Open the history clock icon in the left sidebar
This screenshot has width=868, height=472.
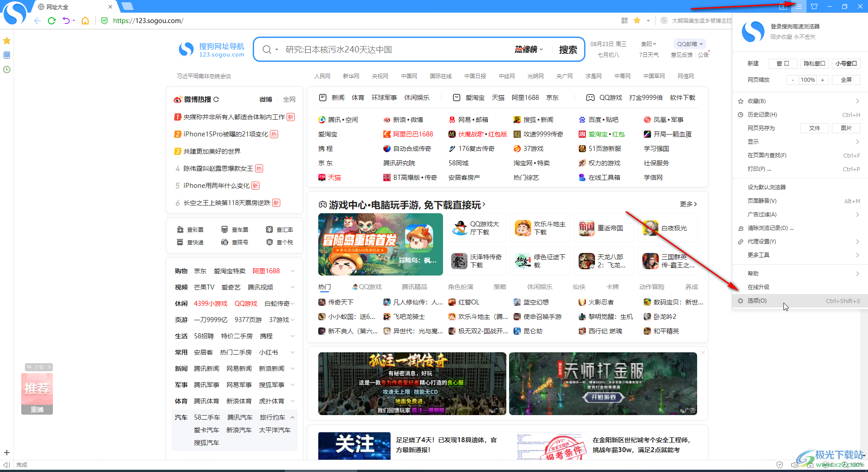point(7,70)
